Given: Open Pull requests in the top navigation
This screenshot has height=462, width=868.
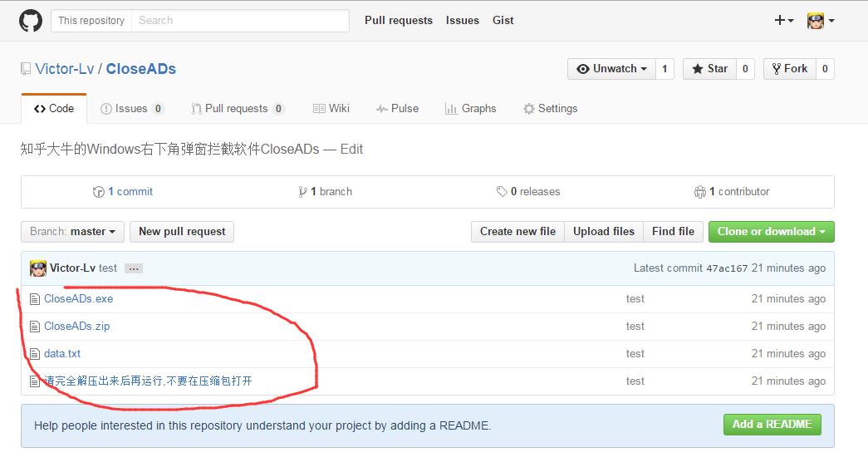Looking at the screenshot, I should click(399, 21).
